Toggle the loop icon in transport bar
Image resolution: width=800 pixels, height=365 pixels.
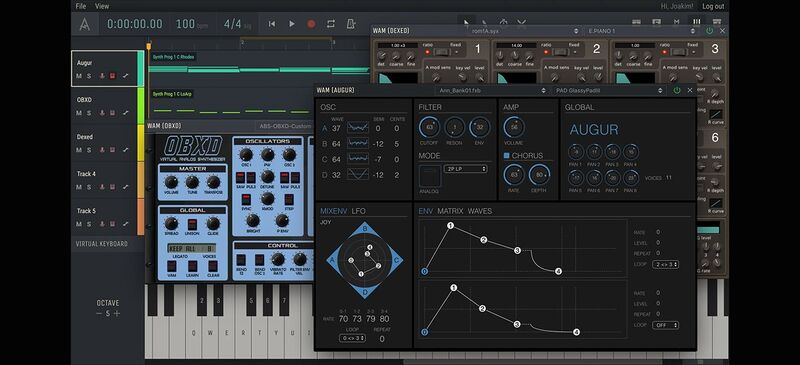pyautogui.click(x=331, y=24)
